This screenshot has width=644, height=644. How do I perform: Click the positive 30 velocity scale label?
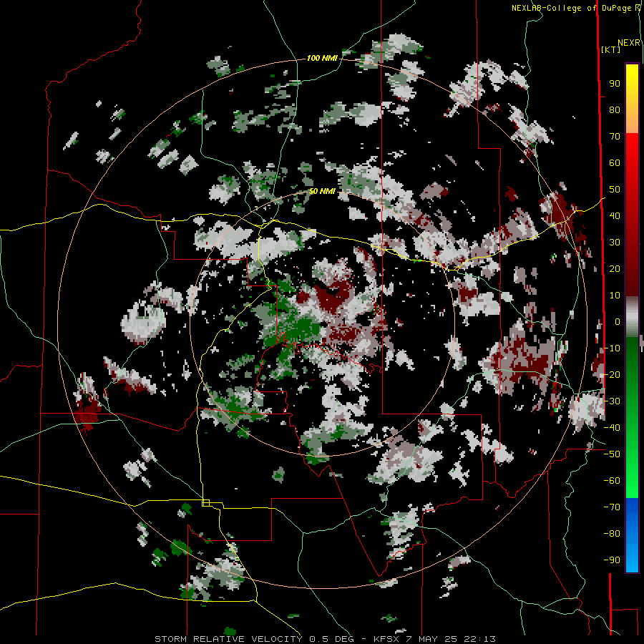click(615, 243)
